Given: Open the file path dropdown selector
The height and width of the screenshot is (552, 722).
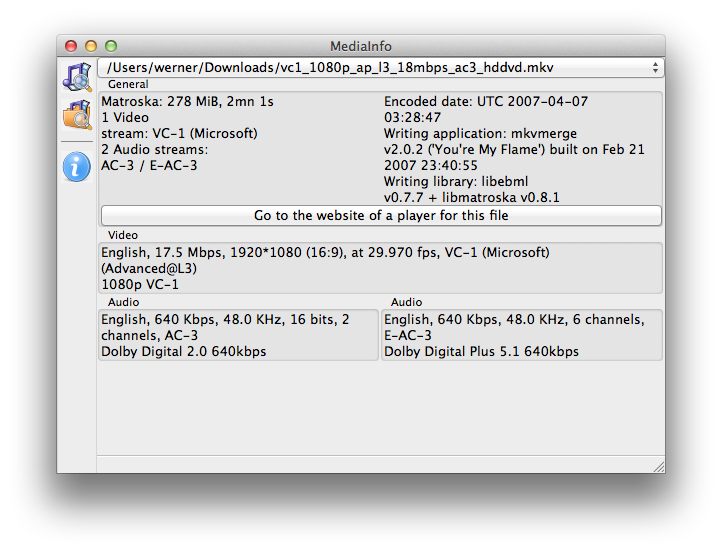Looking at the screenshot, I should [381, 68].
